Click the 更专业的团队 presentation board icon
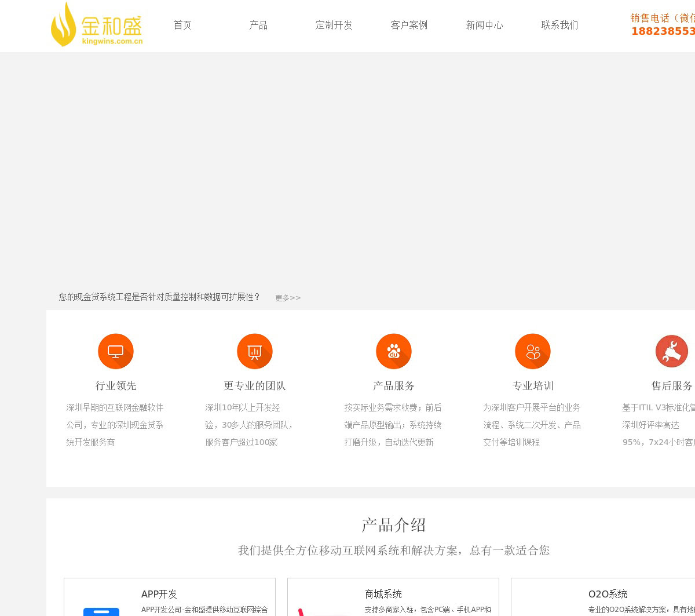 click(255, 351)
